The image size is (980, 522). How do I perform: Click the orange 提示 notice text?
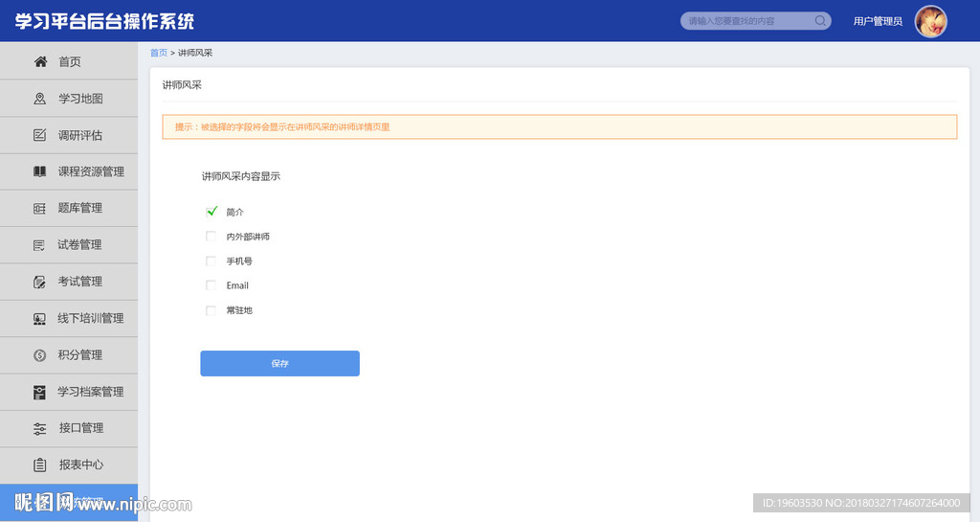(x=282, y=126)
